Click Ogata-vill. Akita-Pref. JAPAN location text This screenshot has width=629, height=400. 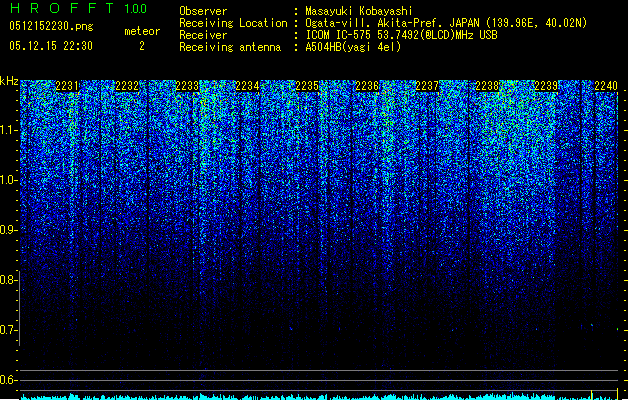pyautogui.click(x=446, y=23)
